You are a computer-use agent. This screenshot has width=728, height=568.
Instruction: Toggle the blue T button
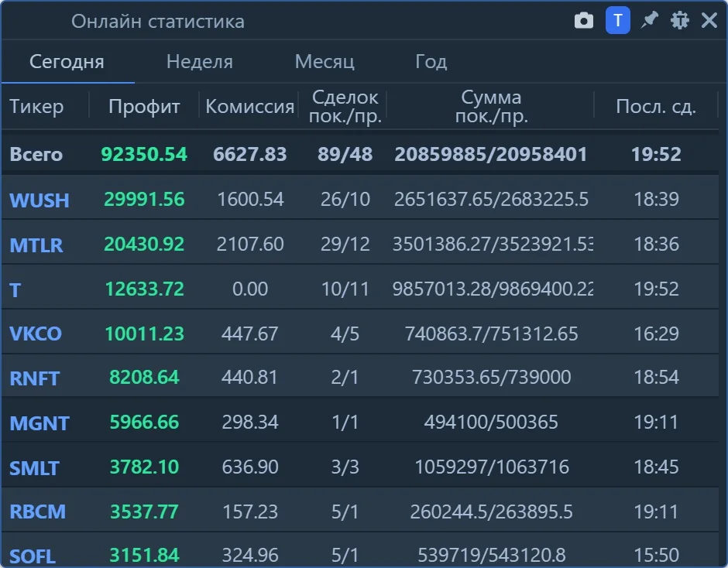point(617,20)
